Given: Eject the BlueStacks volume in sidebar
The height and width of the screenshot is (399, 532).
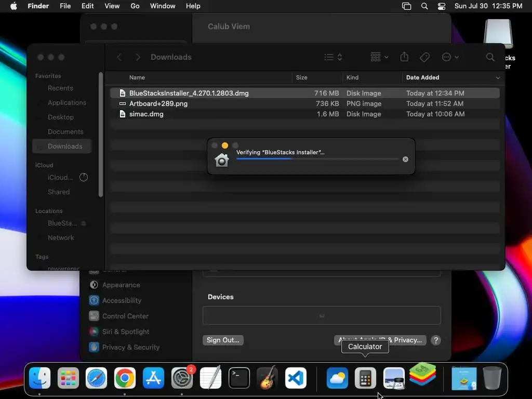Looking at the screenshot, I should 84,223.
